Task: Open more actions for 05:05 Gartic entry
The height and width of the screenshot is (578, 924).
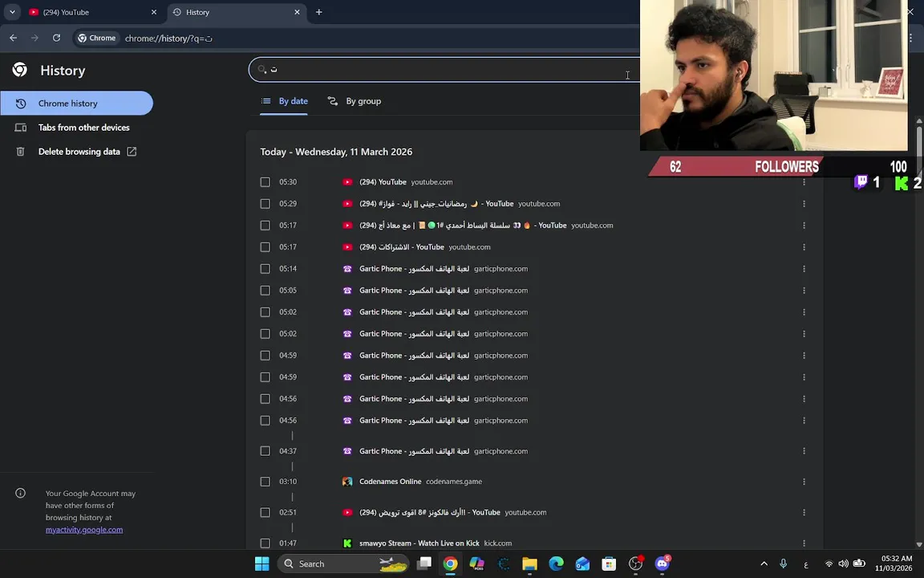Action: 804,290
